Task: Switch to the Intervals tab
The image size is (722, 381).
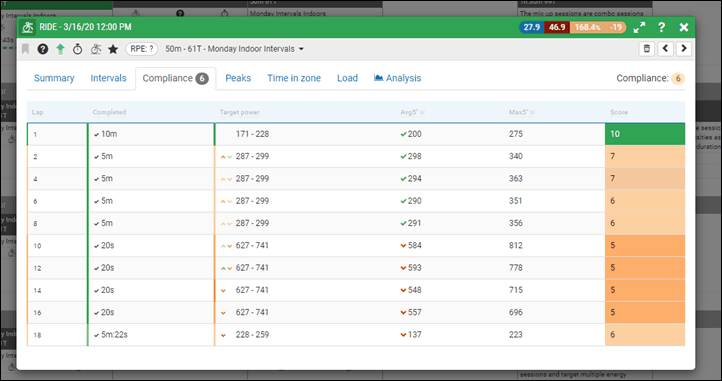Action: [108, 78]
